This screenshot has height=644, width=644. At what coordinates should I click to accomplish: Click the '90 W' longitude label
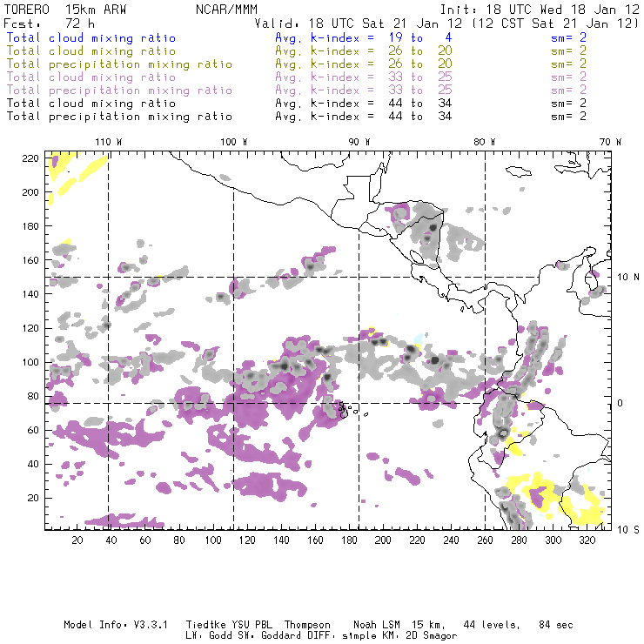359,142
